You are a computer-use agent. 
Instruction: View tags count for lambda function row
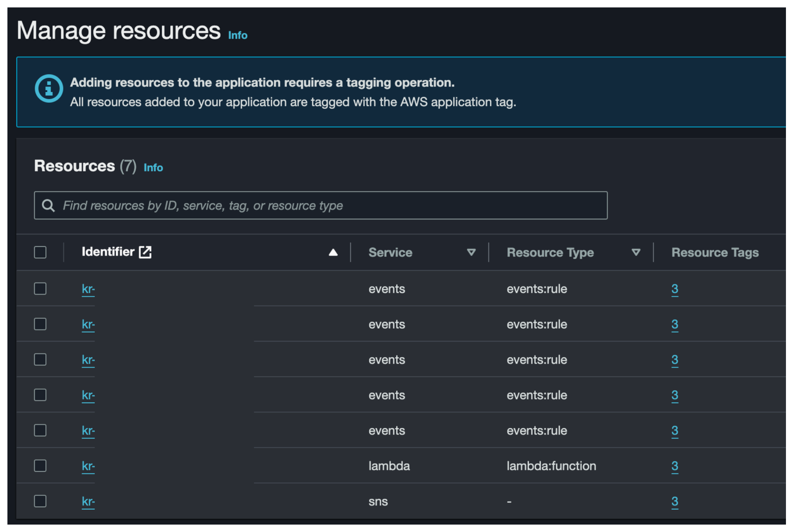[x=674, y=466]
